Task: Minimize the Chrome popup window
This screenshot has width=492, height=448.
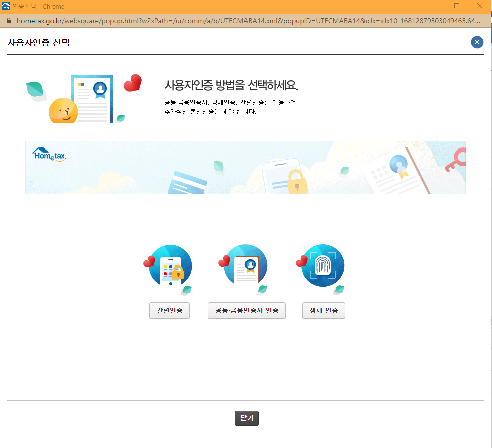Action: click(434, 6)
